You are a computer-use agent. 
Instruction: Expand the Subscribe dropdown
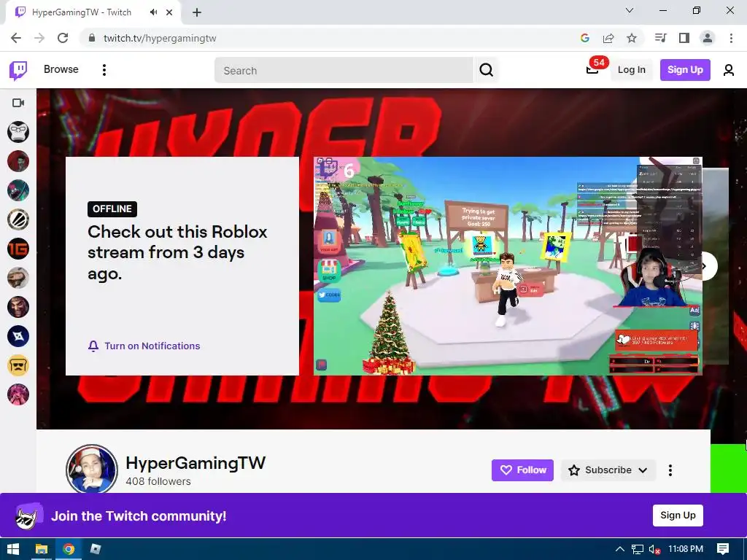pyautogui.click(x=608, y=470)
